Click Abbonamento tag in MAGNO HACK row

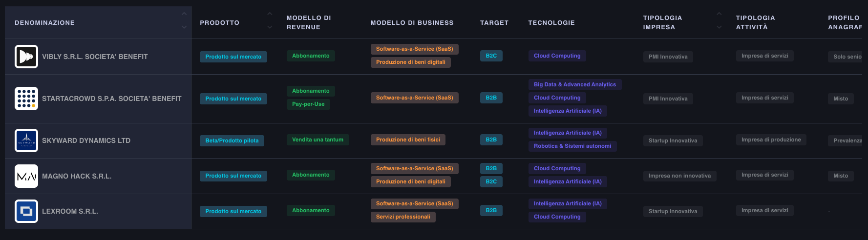(311, 175)
